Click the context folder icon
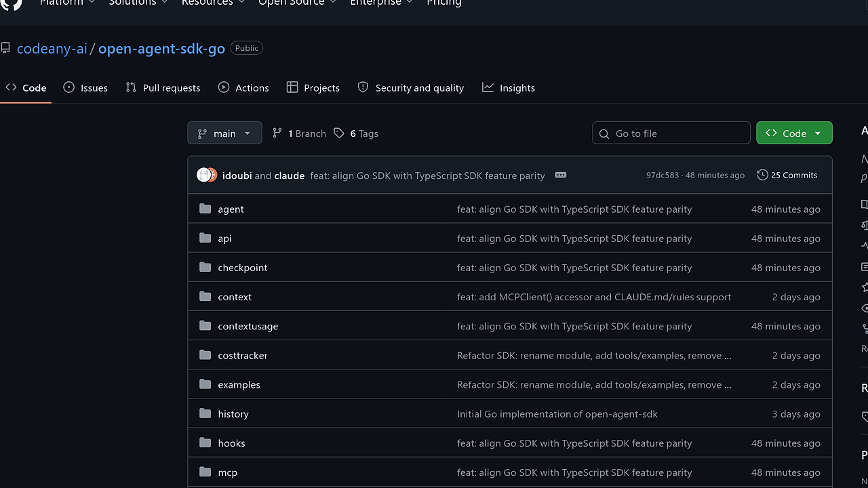The width and height of the screenshot is (868, 488). 205,296
